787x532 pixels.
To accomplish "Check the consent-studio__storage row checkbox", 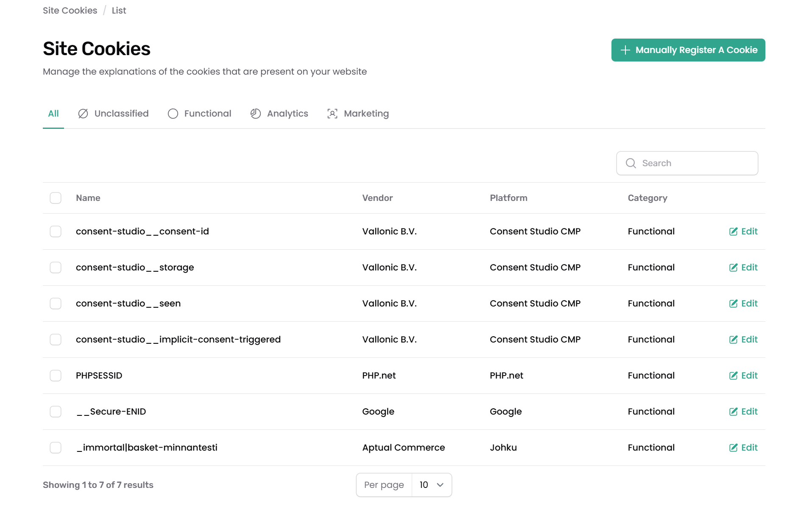I will click(x=56, y=267).
